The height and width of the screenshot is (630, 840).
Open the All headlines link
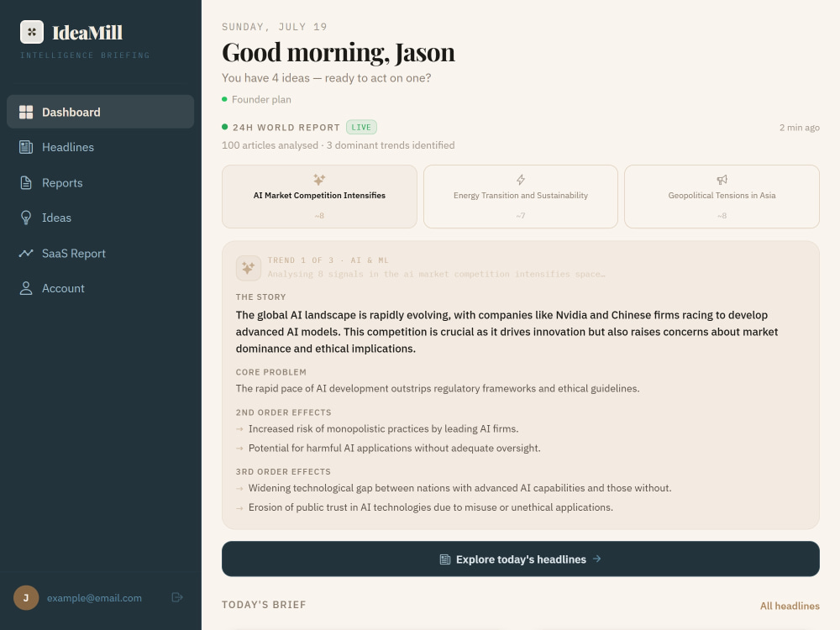pyautogui.click(x=790, y=606)
